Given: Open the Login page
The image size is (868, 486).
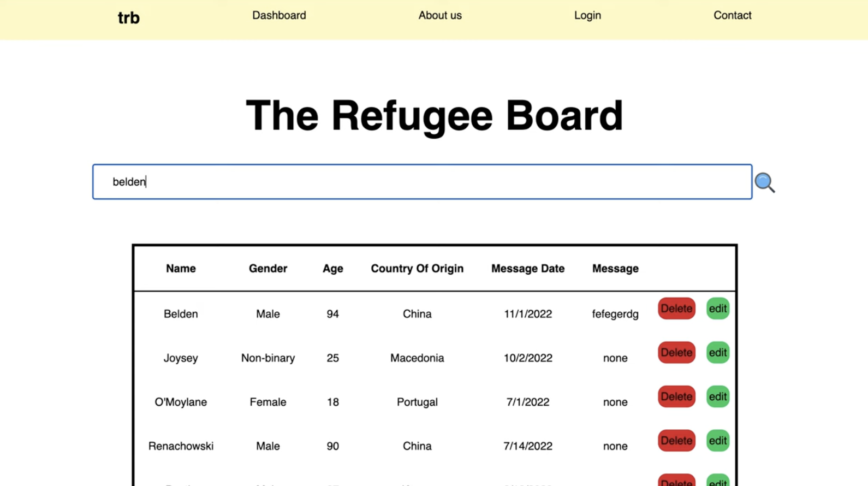Looking at the screenshot, I should pos(587,15).
